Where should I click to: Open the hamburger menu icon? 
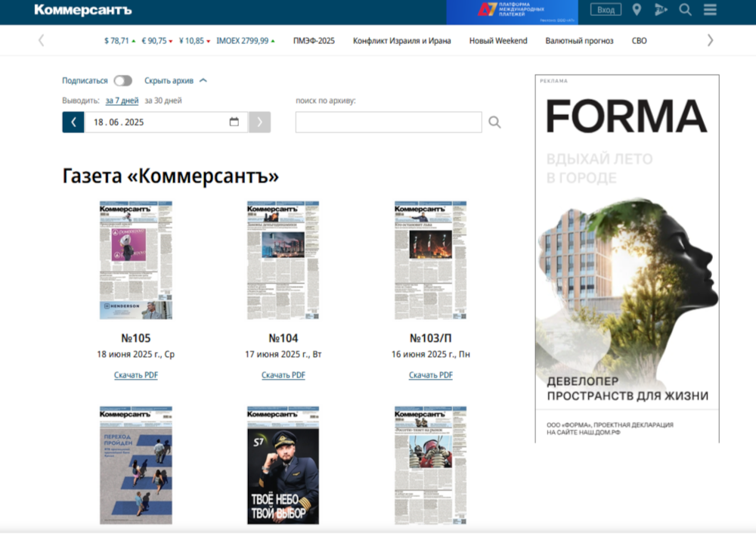(710, 10)
